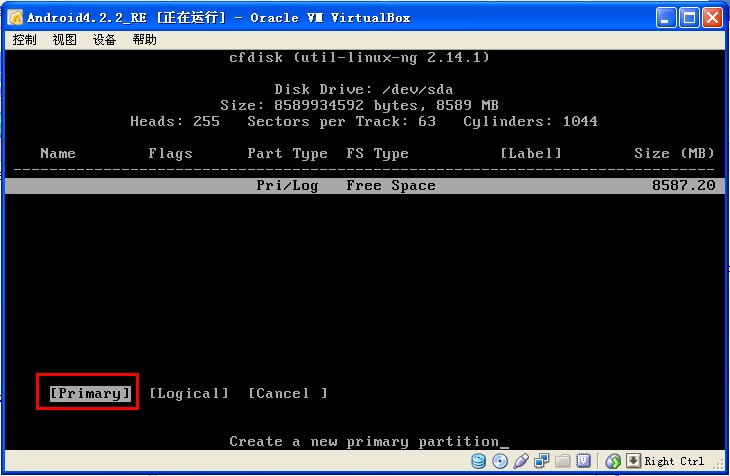The width and height of the screenshot is (730, 476).
Task: Click the keyboard capture arrow icon
Action: point(633,461)
